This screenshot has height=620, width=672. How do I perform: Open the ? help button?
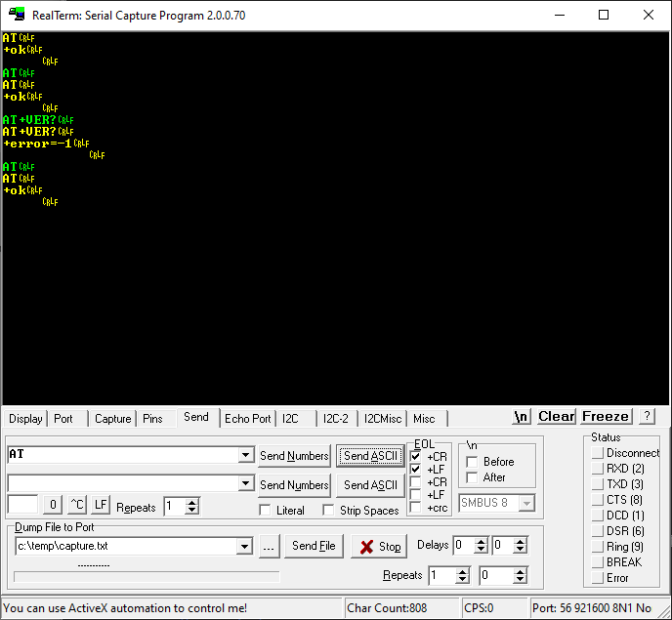[x=648, y=416]
